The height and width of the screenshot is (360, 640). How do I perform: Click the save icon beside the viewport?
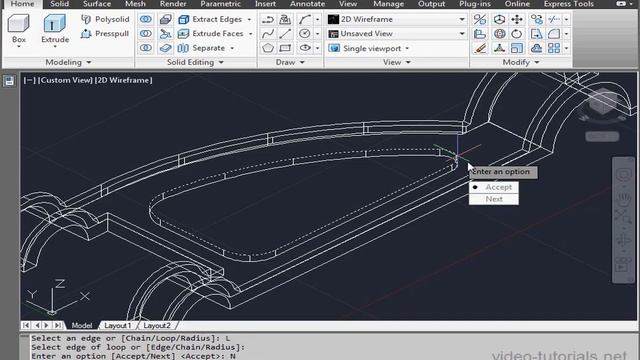point(9,81)
